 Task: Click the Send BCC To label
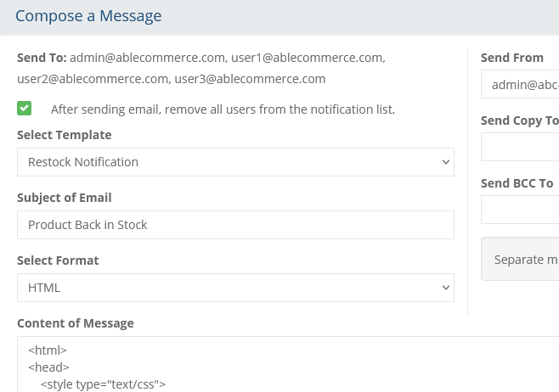coord(517,183)
